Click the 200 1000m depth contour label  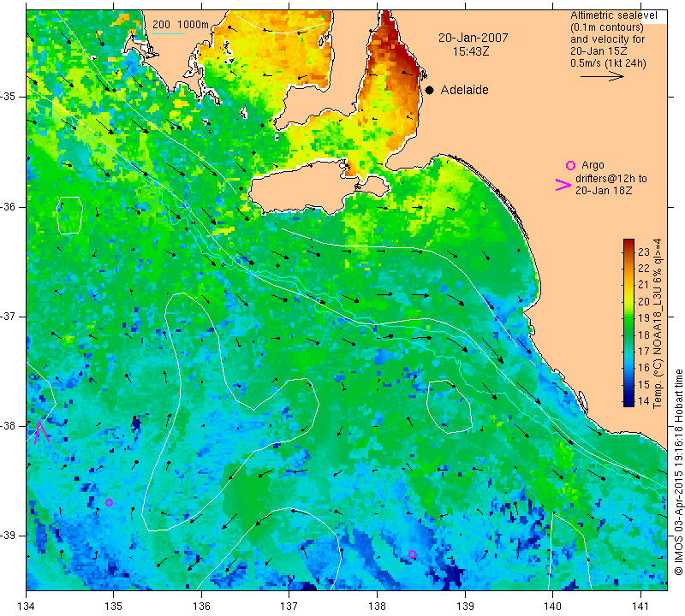pos(181,25)
